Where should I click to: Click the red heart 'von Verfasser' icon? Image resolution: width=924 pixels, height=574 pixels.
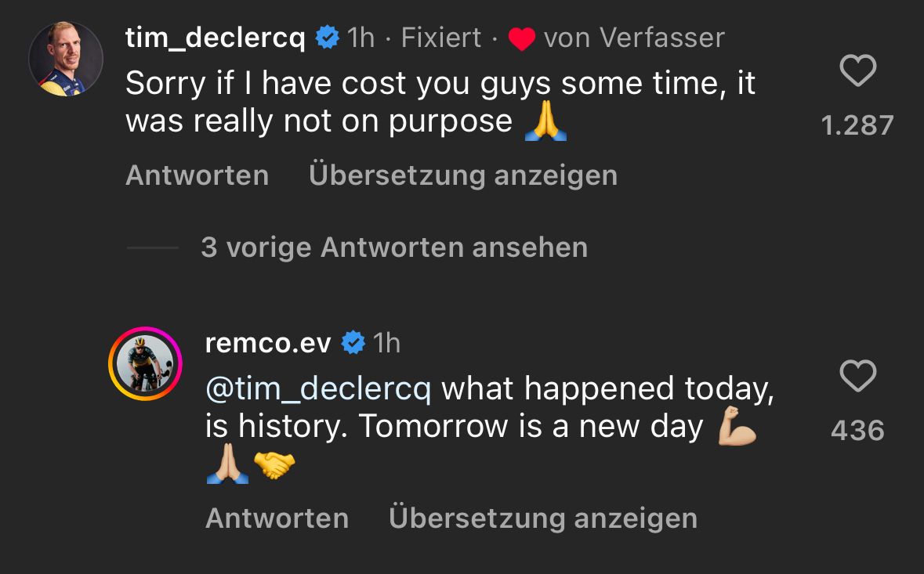[521, 39]
